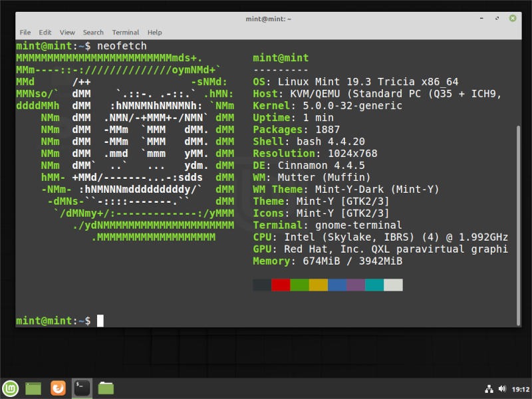Click the purple swatch in neofetch palette
Screen dimensions: 532x399
pos(357,285)
